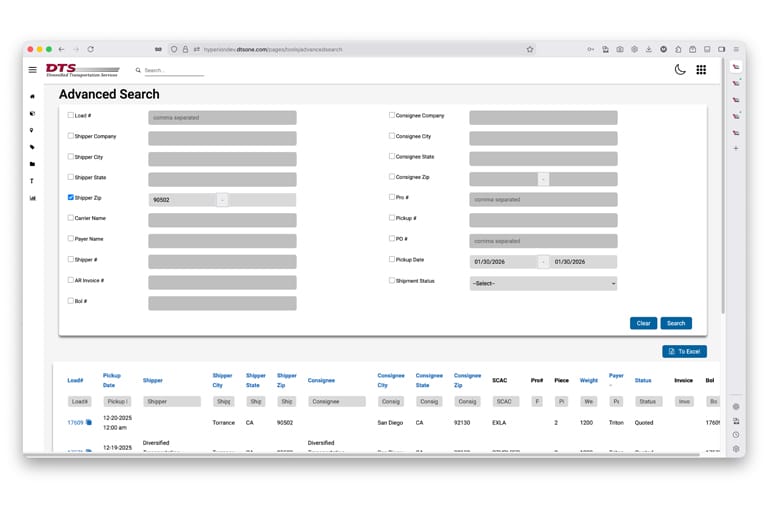Open the package box icon in sidebar

tap(32, 113)
